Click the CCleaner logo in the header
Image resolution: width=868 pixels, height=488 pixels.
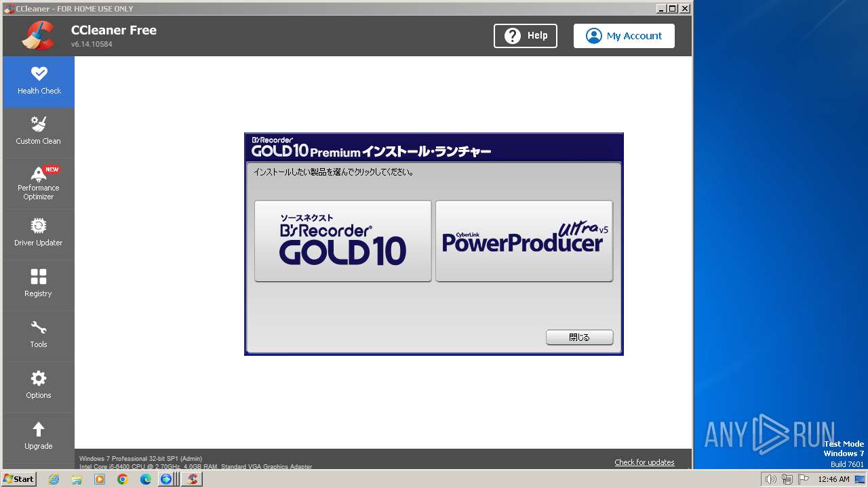point(38,36)
